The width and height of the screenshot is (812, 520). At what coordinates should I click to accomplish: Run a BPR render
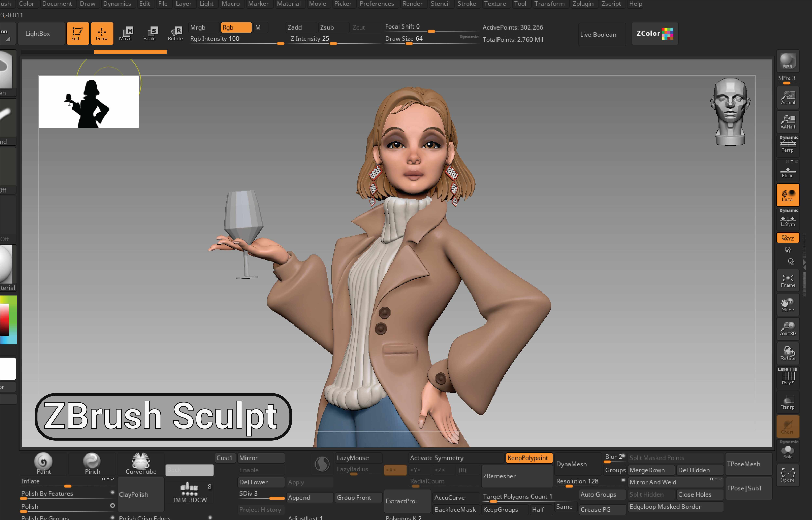tap(788, 61)
